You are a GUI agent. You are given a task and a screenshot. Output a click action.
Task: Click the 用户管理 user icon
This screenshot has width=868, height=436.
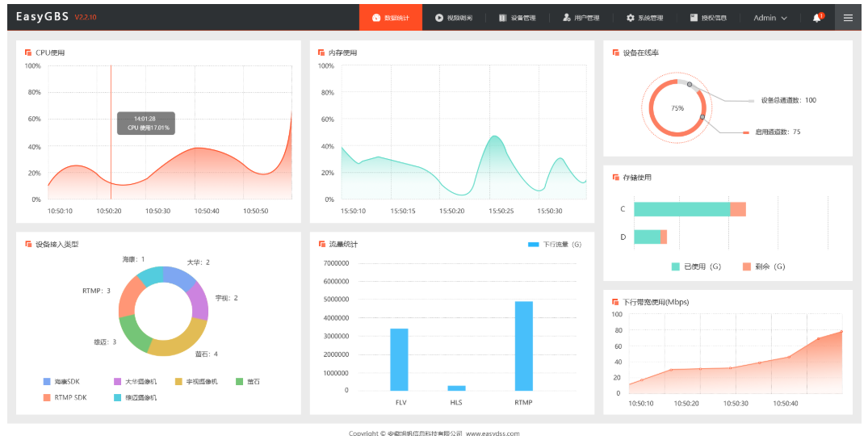(566, 18)
